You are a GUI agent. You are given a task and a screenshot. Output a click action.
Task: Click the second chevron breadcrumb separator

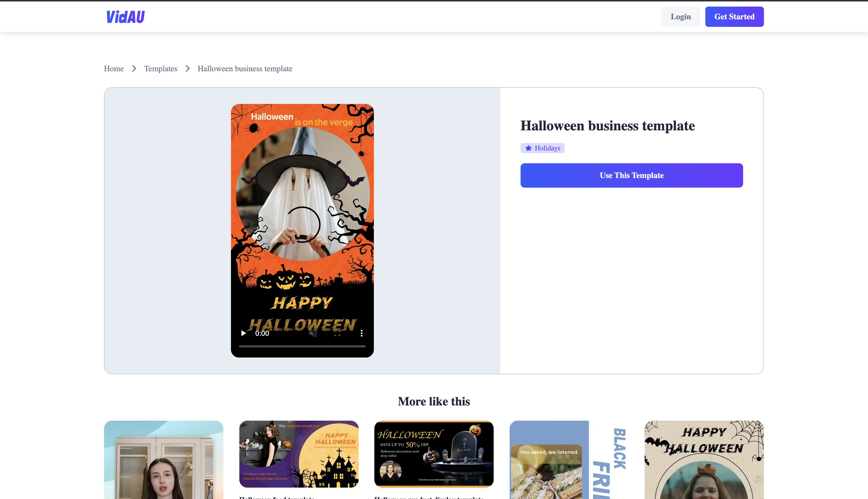click(187, 68)
